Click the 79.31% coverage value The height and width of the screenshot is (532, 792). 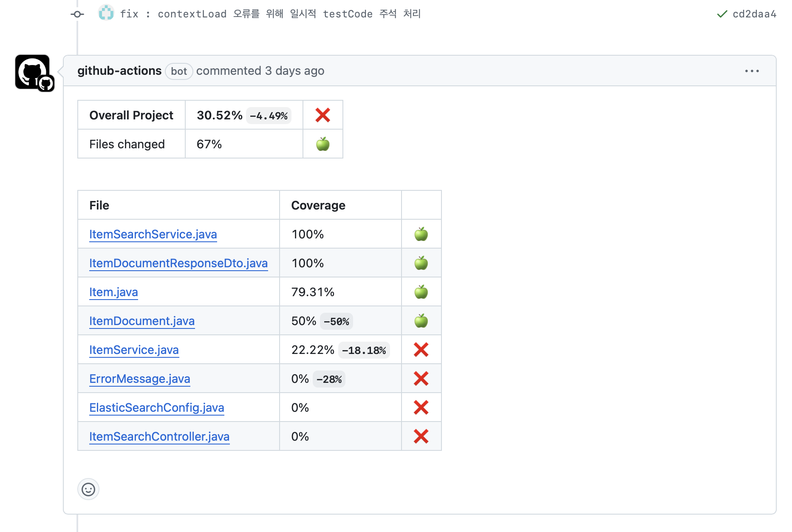point(313,292)
